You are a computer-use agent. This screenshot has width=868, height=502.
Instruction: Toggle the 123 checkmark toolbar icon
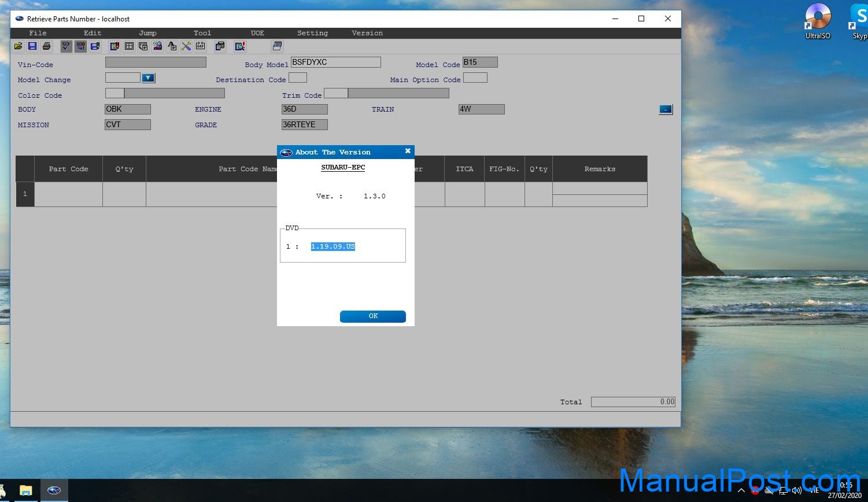(x=66, y=46)
